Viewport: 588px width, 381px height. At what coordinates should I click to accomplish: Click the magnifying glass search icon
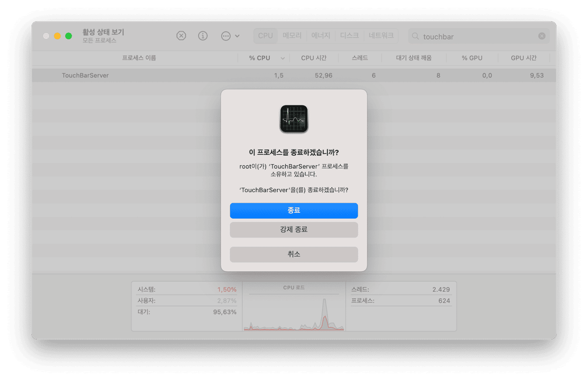click(415, 36)
